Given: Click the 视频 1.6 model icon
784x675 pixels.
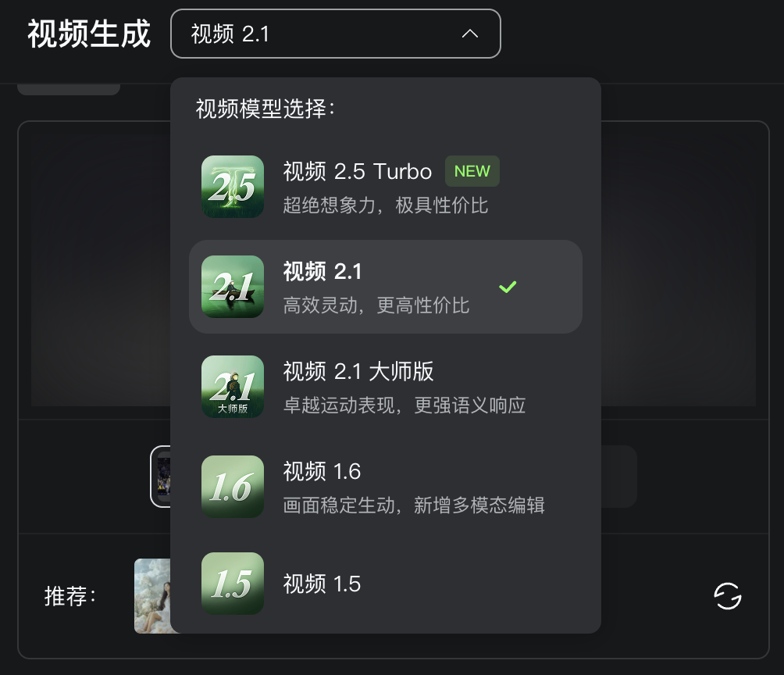Looking at the screenshot, I should click(233, 487).
